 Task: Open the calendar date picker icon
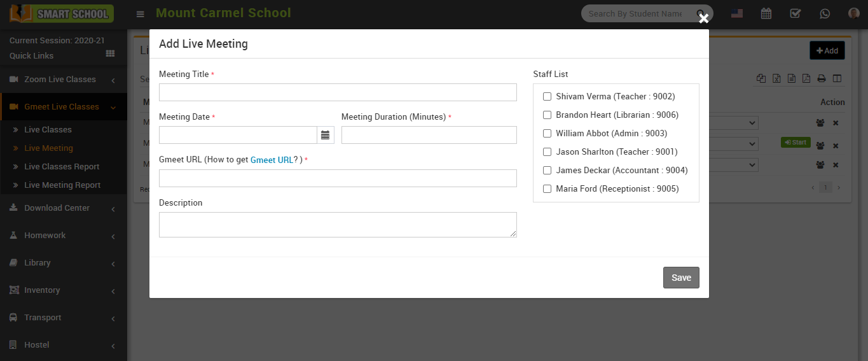tap(325, 135)
